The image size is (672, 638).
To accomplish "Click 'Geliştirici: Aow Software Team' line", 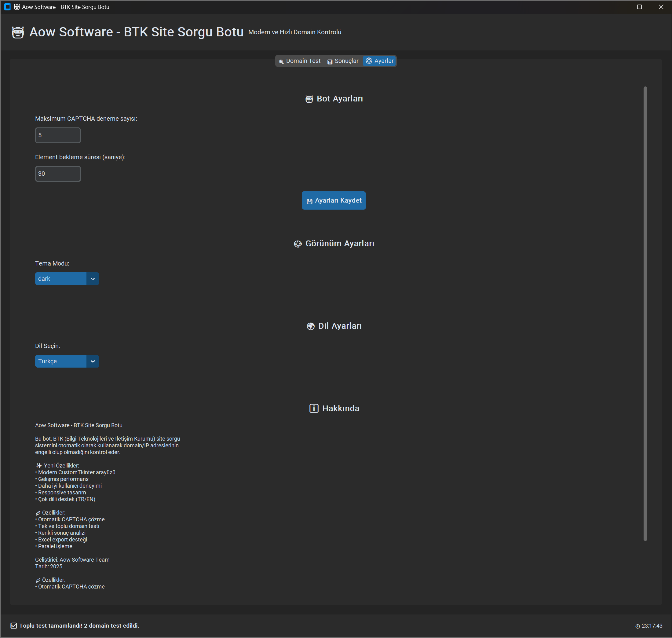I will pyautogui.click(x=72, y=560).
